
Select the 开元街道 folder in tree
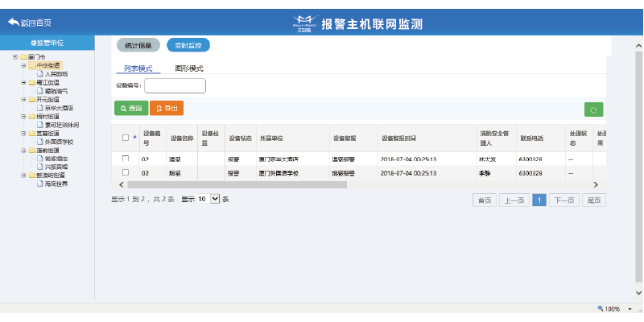click(47, 99)
